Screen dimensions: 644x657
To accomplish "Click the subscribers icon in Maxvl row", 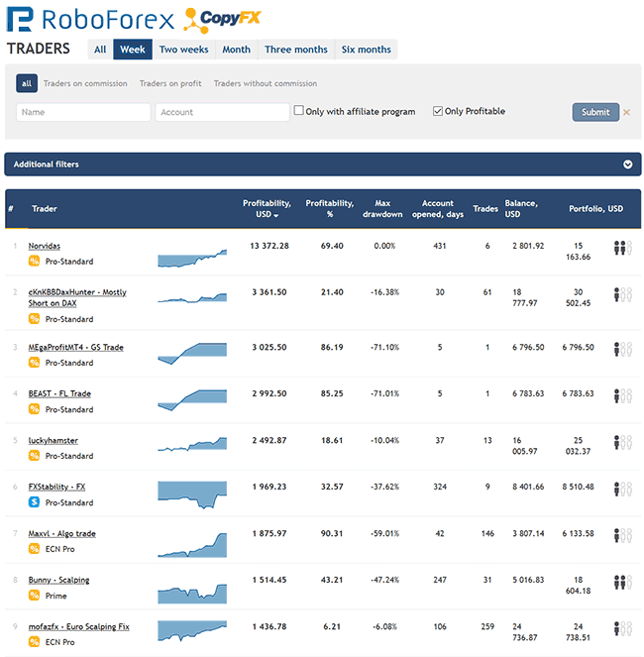I will pyautogui.click(x=622, y=535).
